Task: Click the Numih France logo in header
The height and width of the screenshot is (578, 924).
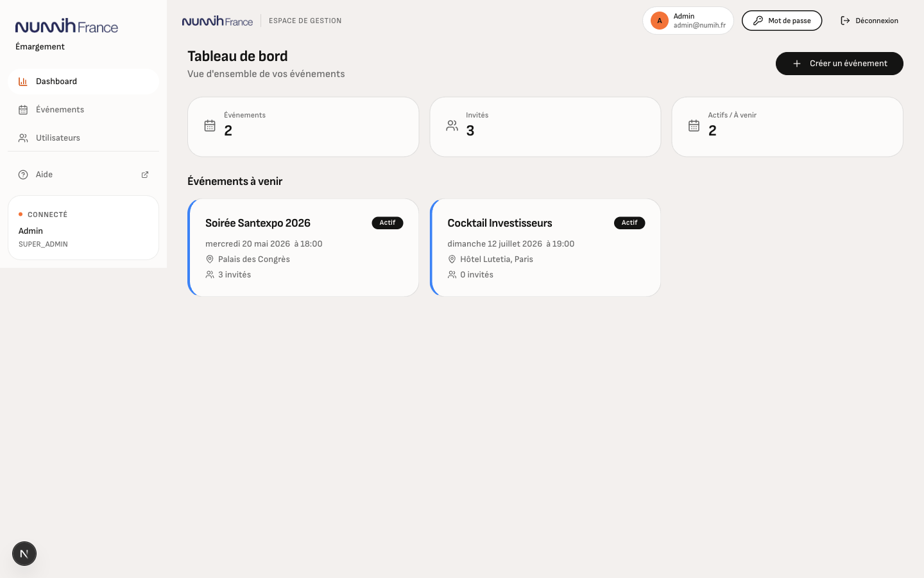Action: pos(218,21)
